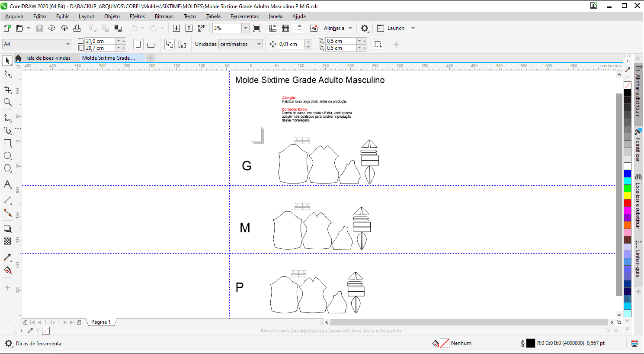Open the Options gear icon

pyautogui.click(x=365, y=28)
